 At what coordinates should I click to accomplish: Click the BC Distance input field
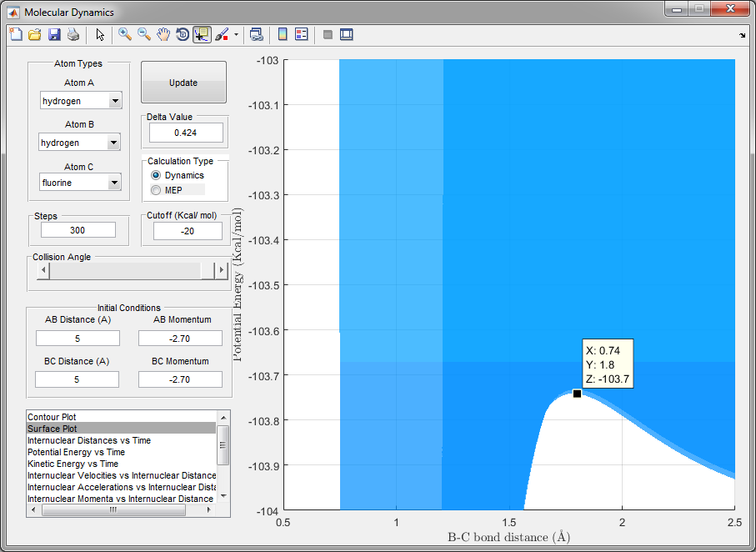click(x=78, y=379)
